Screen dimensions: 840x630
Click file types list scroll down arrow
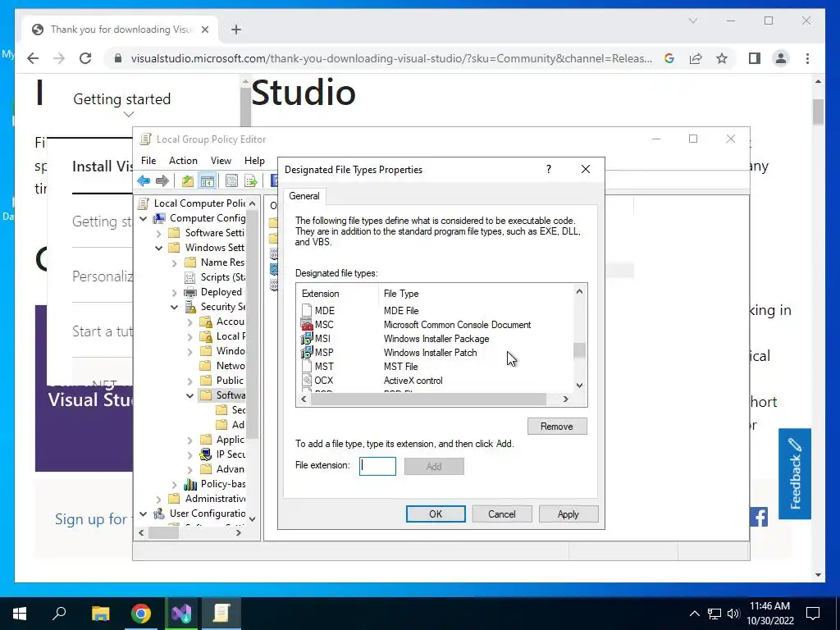[x=580, y=386]
